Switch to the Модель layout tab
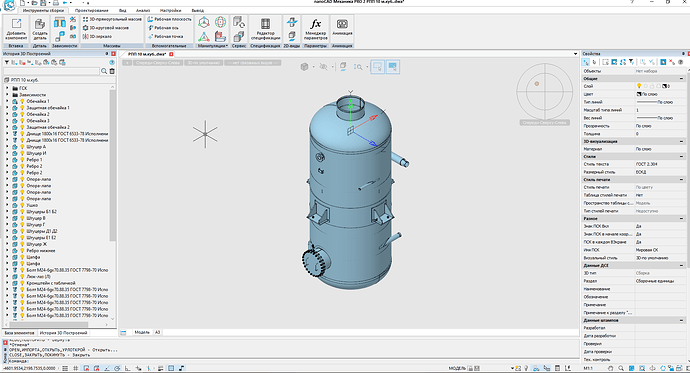 point(142,333)
